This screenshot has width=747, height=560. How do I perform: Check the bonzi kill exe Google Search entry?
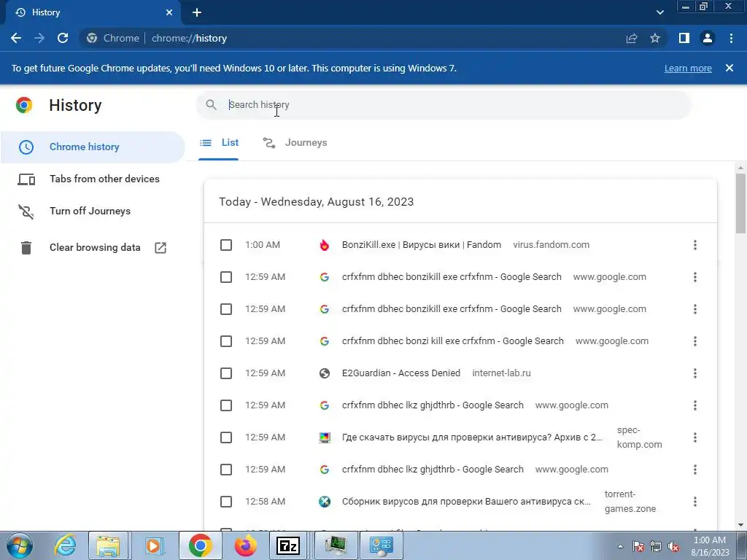226,341
